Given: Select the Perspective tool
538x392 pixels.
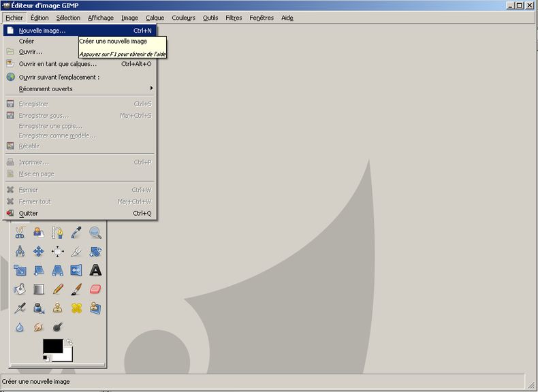Looking at the screenshot, I should tap(58, 270).
